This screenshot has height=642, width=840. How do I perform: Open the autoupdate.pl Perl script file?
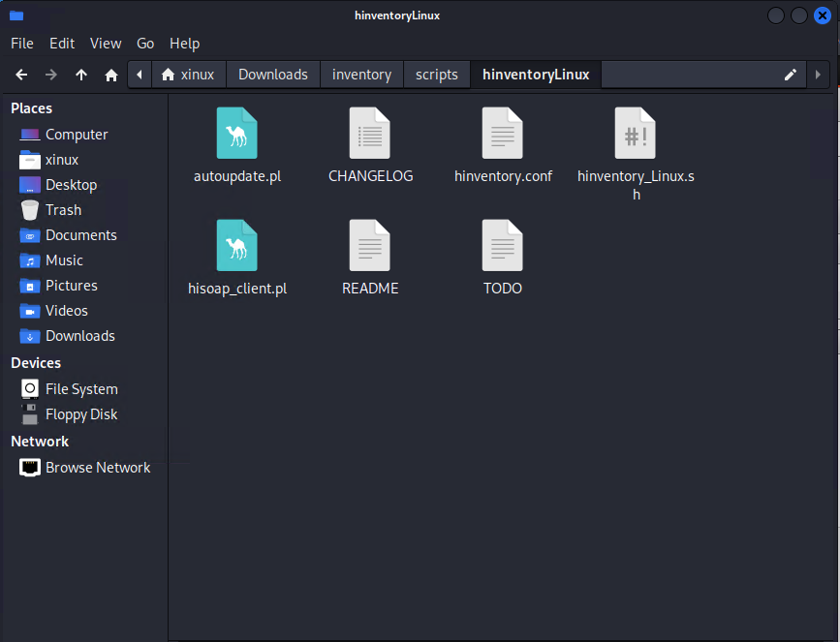[237, 134]
